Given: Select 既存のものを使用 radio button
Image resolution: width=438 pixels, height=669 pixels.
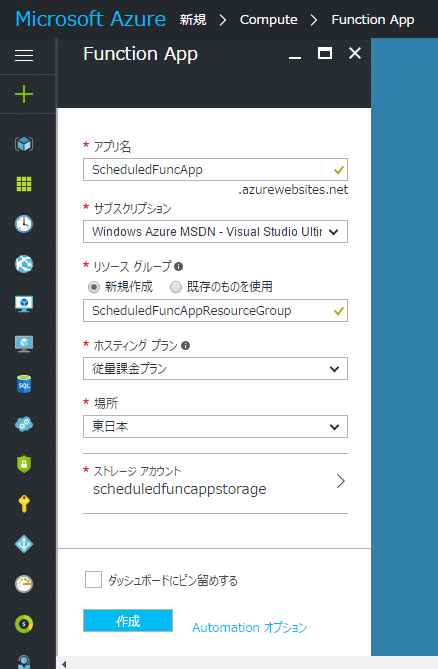Looking at the screenshot, I should (x=176, y=287).
